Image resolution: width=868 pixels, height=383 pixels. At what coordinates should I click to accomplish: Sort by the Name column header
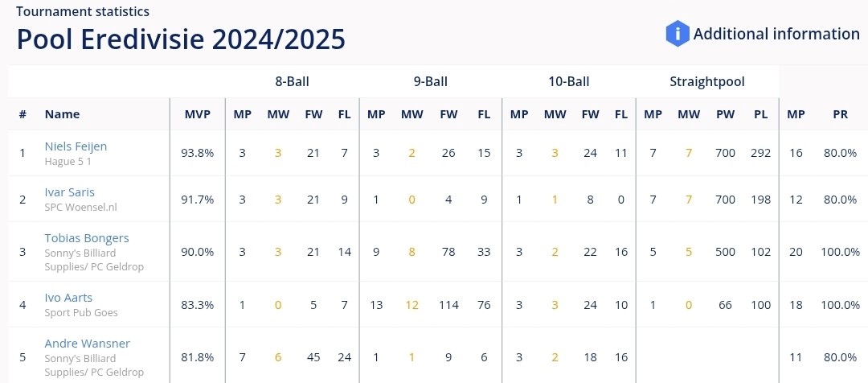62,114
